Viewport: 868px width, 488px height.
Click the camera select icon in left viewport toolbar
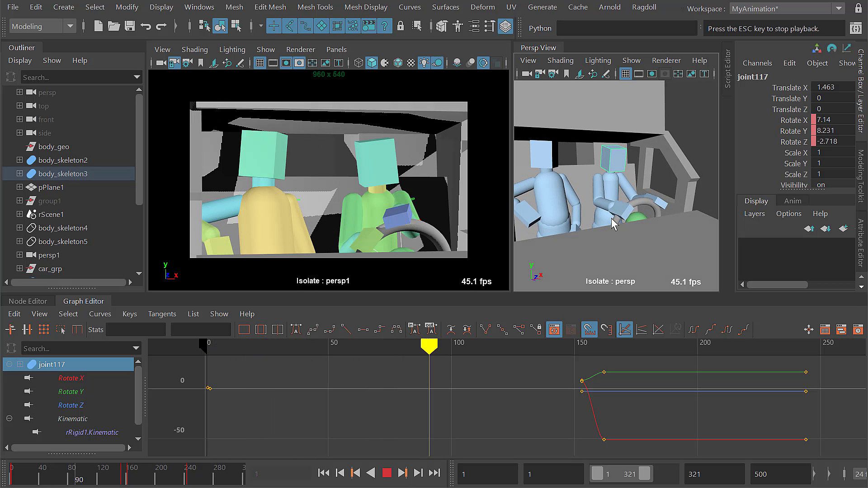[x=160, y=63]
